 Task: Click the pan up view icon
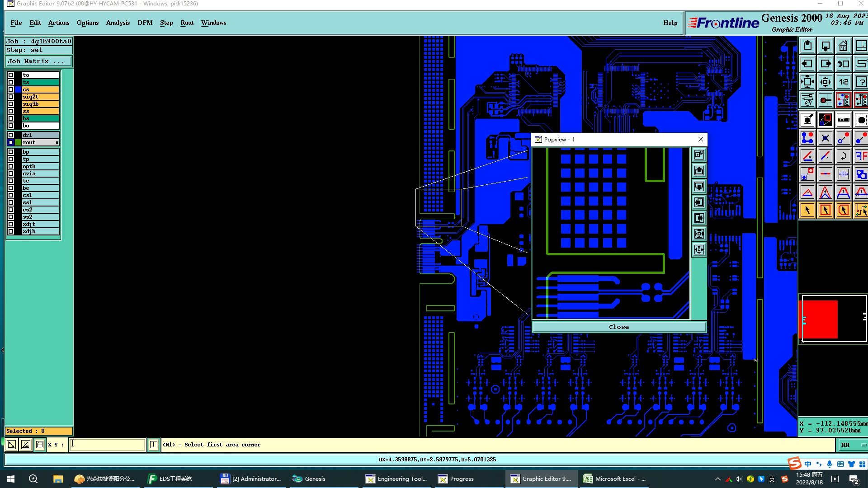tap(807, 46)
